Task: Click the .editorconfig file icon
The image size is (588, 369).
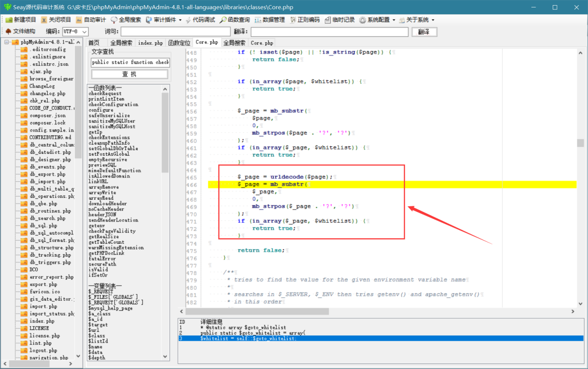Action: (24, 49)
